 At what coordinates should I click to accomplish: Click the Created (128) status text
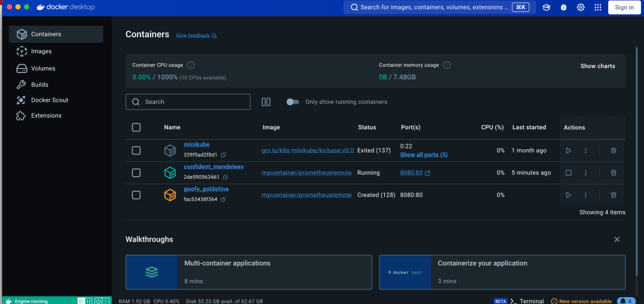coord(376,195)
